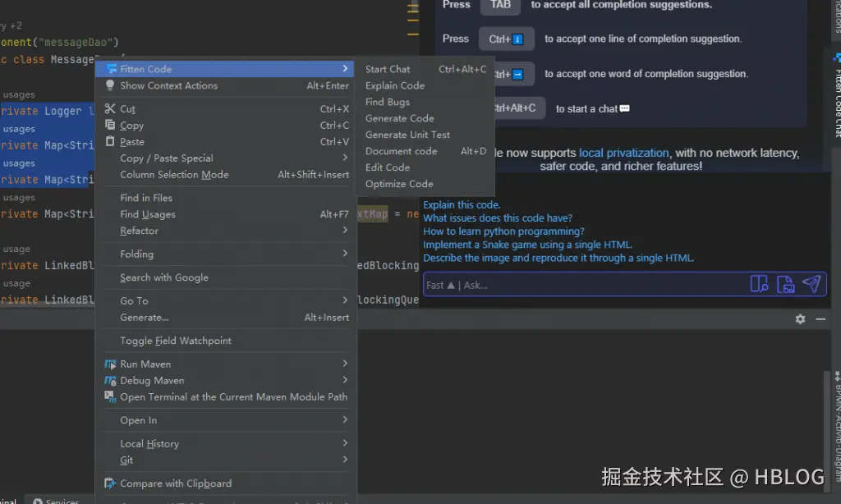This screenshot has width=841, height=504.
Task: Expand the Folding submenu
Action: pyautogui.click(x=345, y=254)
